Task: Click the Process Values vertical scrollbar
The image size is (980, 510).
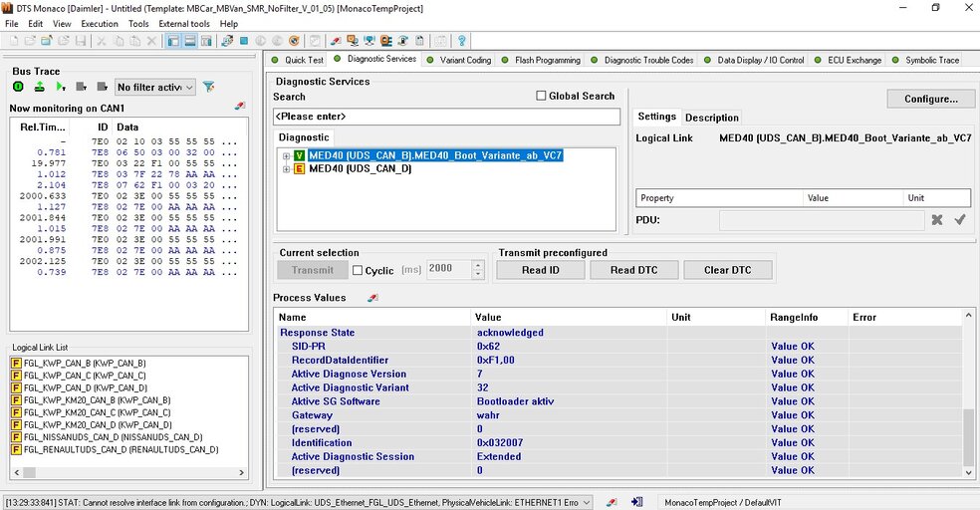Action: pyautogui.click(x=968, y=394)
